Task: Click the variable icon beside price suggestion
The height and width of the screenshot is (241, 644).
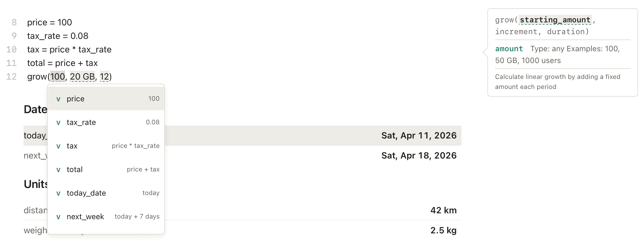Action: tap(58, 99)
